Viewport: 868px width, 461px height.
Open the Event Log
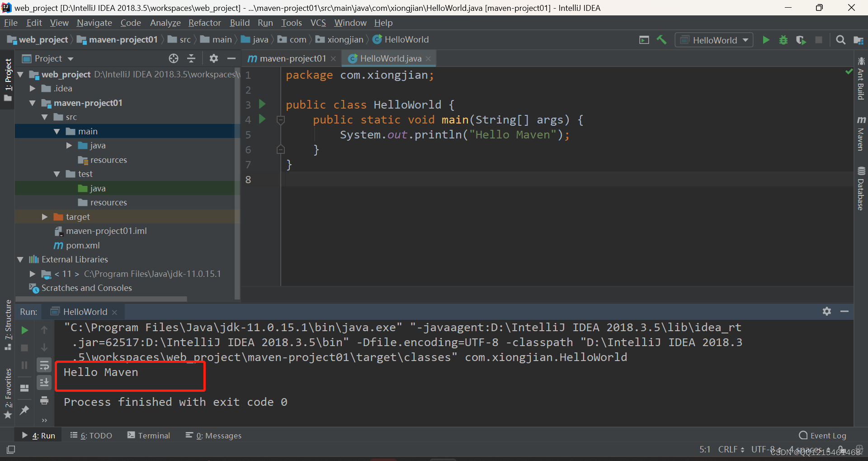click(822, 435)
